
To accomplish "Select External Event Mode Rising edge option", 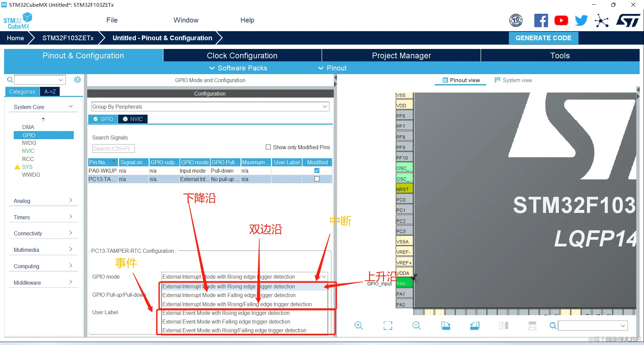I will (x=244, y=313).
